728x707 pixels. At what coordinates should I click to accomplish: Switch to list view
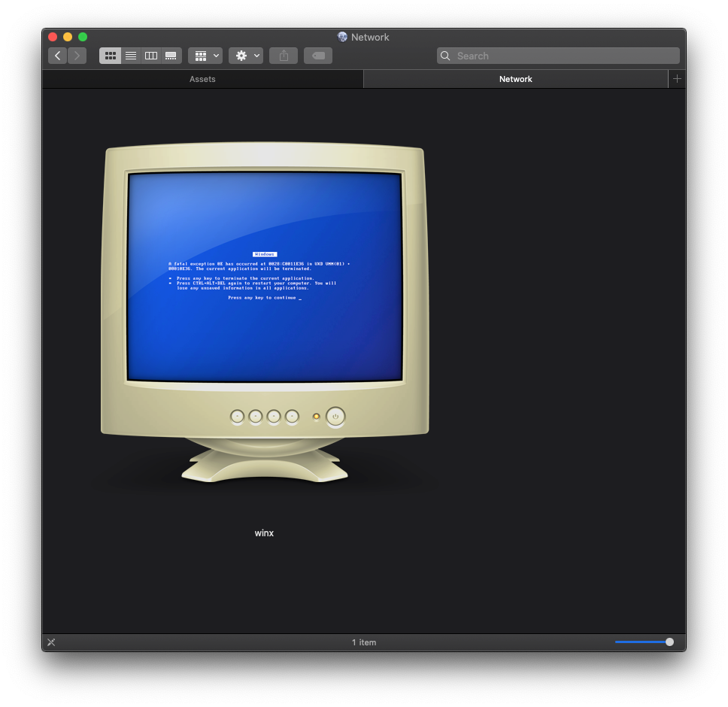131,56
